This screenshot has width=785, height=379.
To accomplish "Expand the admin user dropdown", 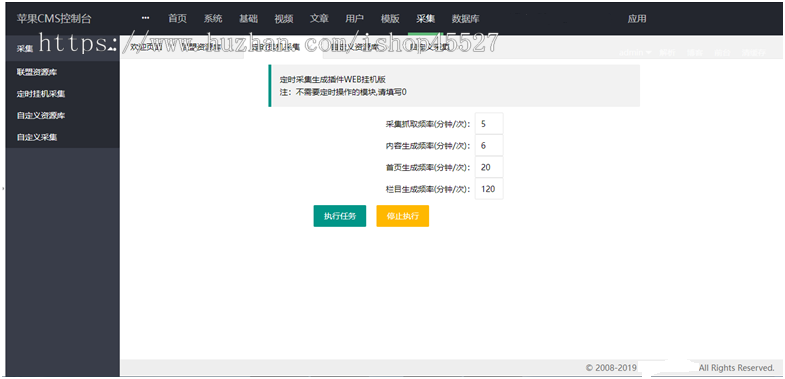I will pyautogui.click(x=635, y=52).
